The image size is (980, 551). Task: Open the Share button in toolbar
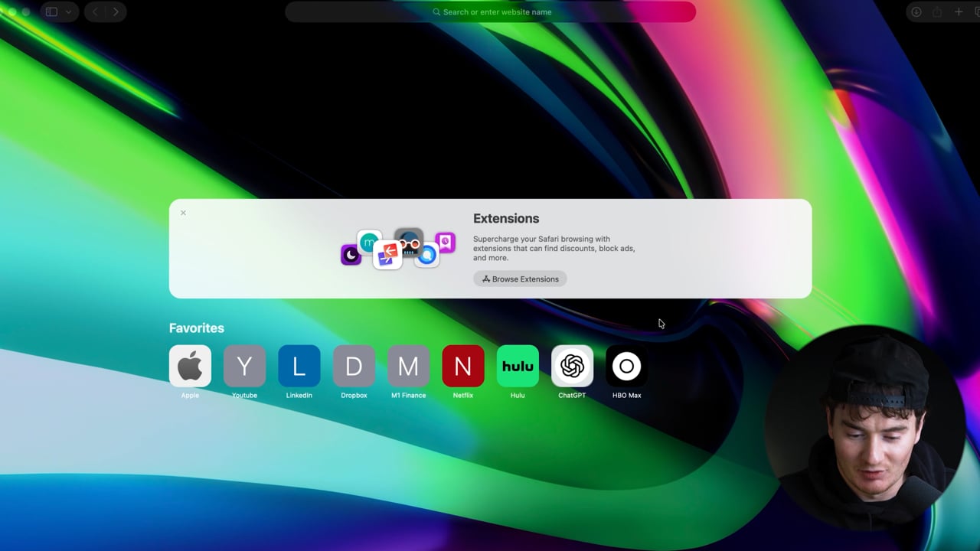point(937,11)
